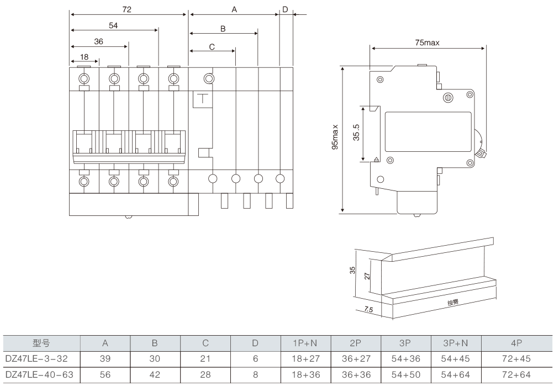Click the fourth pole's top terminal screw
554x392 pixels.
173,77
